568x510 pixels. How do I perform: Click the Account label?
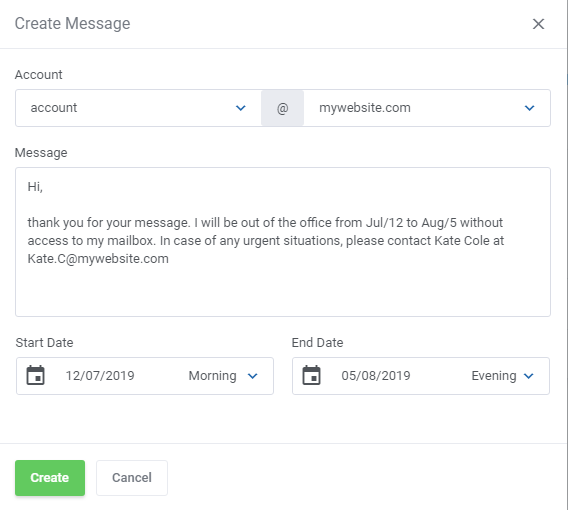(x=38, y=75)
